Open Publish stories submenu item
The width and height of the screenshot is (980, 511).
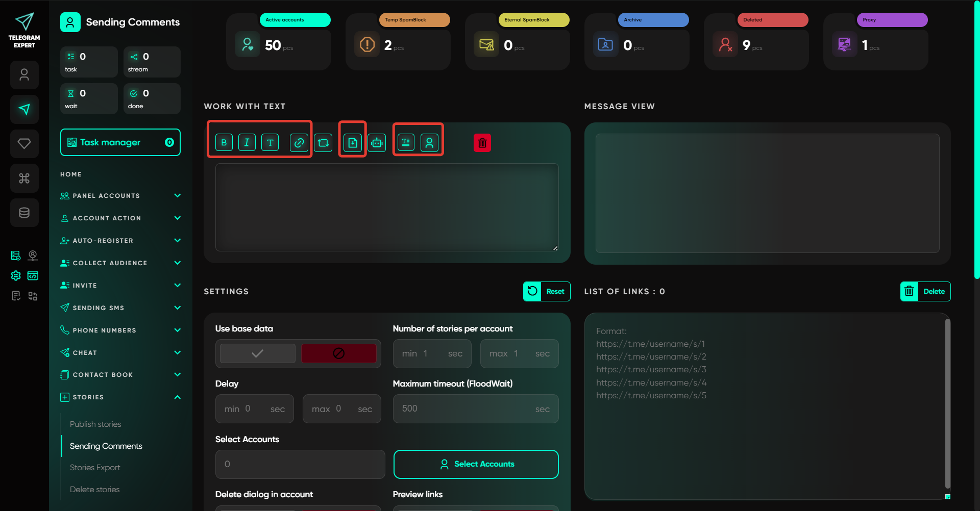pos(95,424)
